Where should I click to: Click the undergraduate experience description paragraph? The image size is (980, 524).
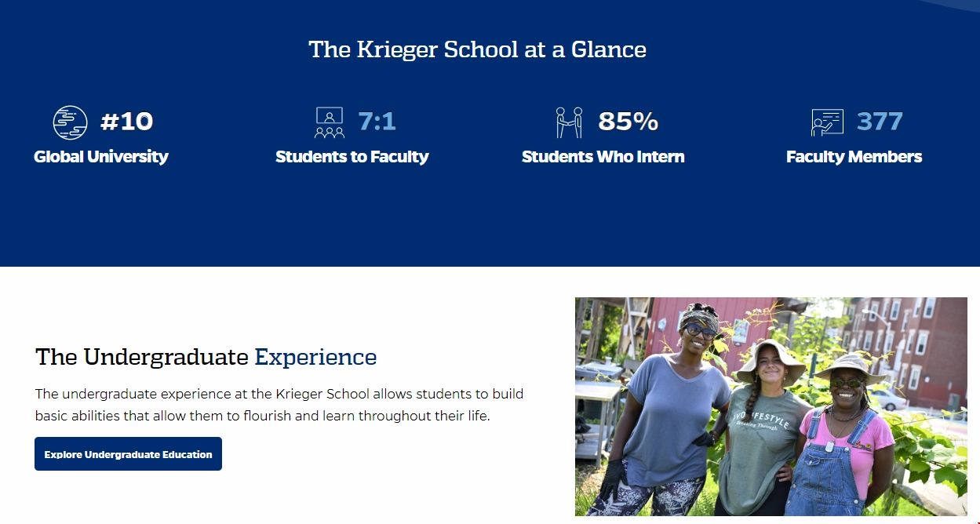pos(279,405)
